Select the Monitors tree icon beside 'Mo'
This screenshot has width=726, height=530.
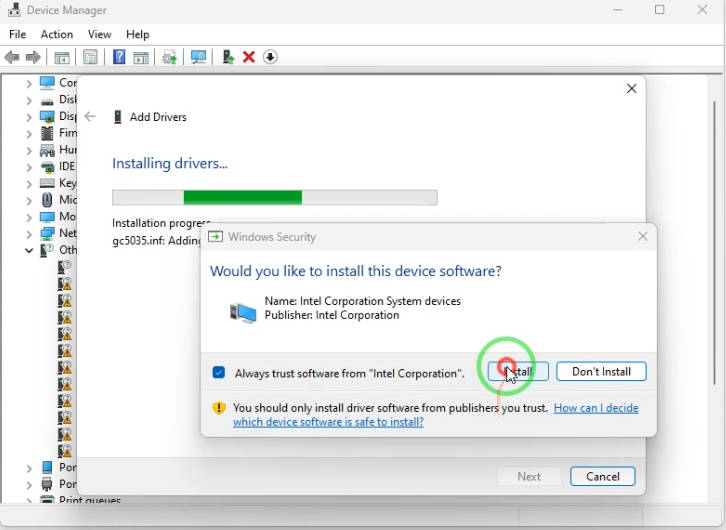coord(47,217)
